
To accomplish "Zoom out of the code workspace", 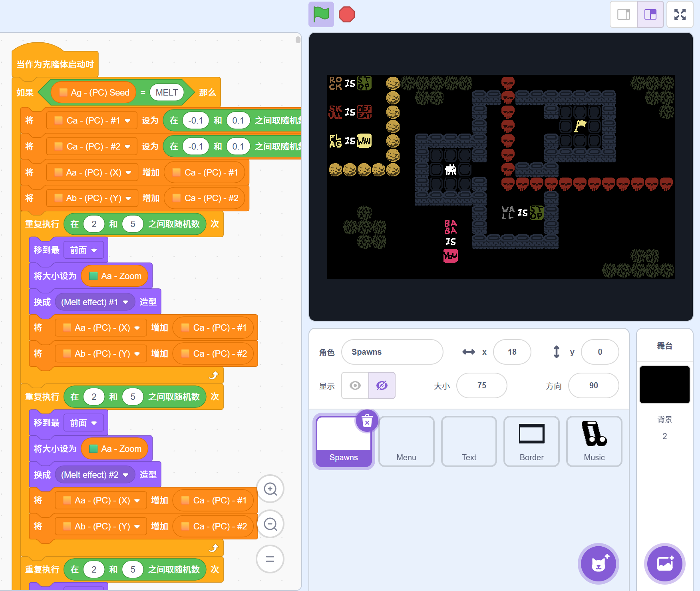I will pyautogui.click(x=270, y=524).
